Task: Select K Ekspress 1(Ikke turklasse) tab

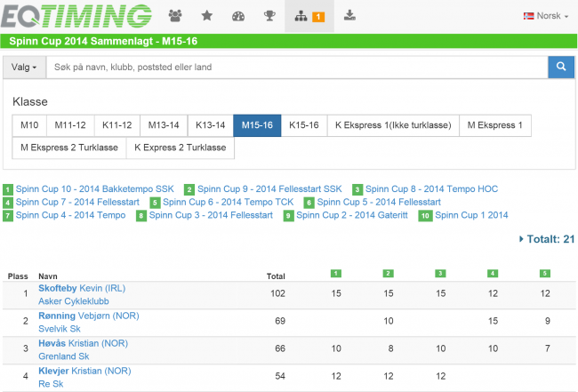Action: (x=393, y=125)
